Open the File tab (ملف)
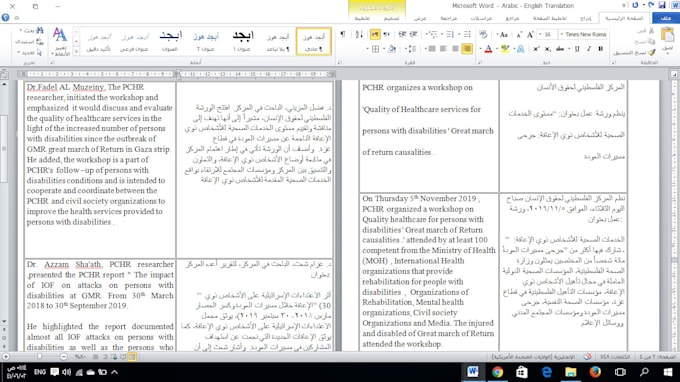This screenshot has height=382, width=680. tap(666, 18)
